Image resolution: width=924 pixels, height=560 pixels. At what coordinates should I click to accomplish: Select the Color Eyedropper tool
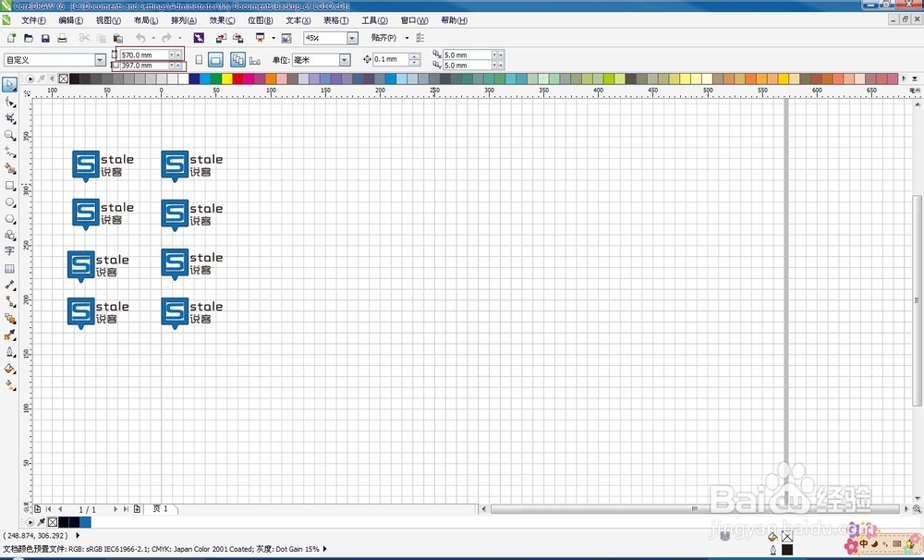9,335
